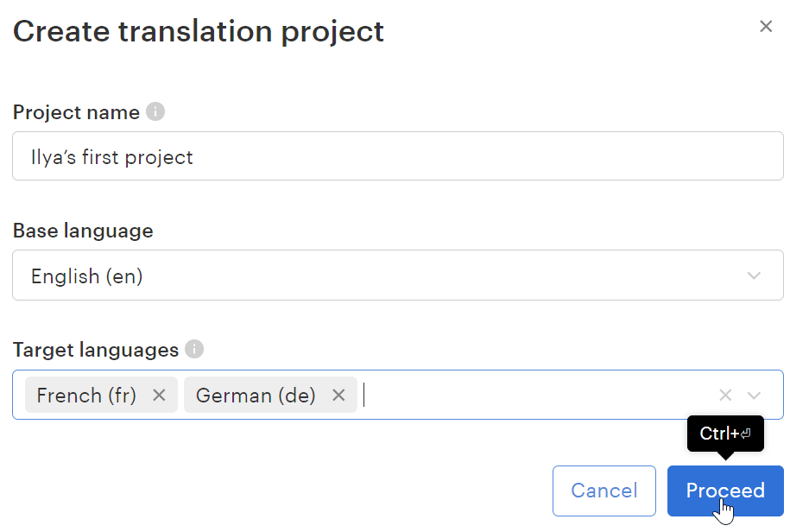Click the Project name info icon
This screenshot has width=790, height=532.
coord(155,111)
